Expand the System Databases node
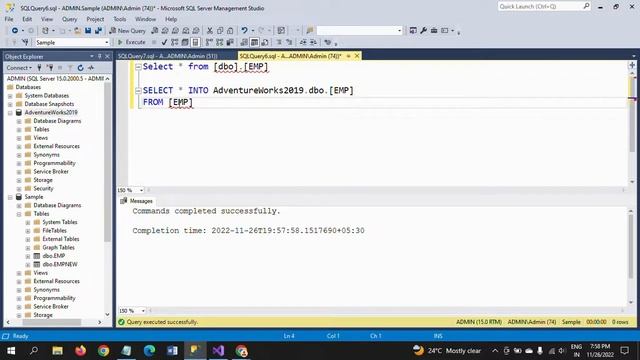Screen dimensions: 640x360 (x=10, y=96)
